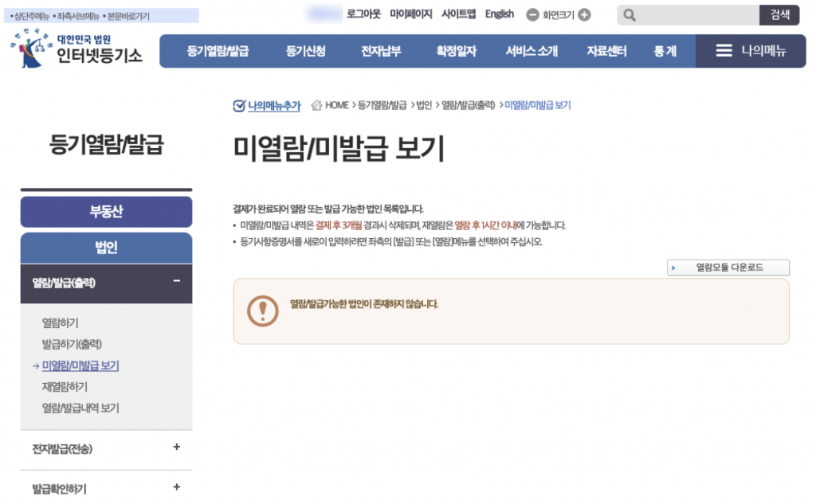
Task: Open 확정일자 main menu
Action: point(457,51)
